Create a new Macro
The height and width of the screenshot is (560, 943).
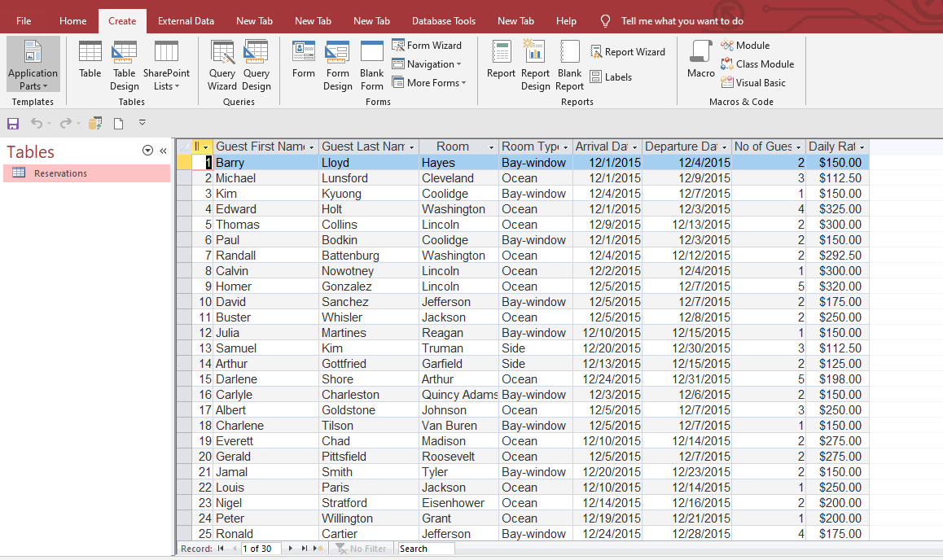700,59
